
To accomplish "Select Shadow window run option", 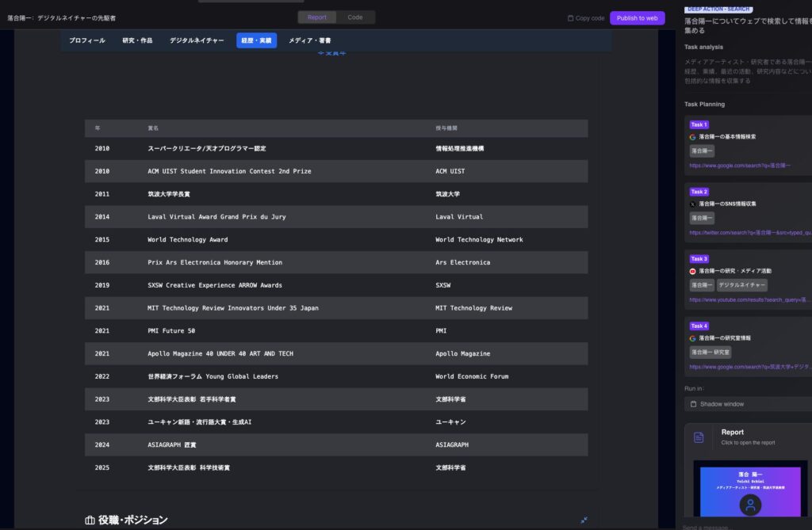I will pyautogui.click(x=750, y=404).
